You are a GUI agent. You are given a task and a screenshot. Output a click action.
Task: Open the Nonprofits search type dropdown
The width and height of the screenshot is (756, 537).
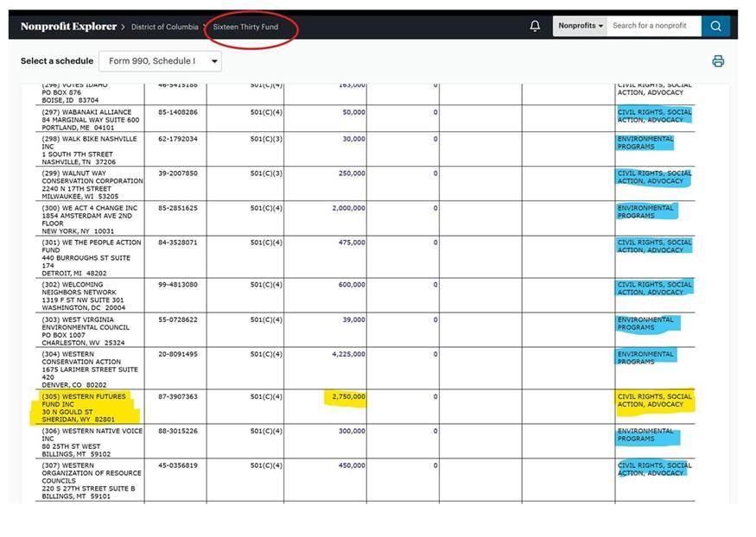[x=580, y=26]
